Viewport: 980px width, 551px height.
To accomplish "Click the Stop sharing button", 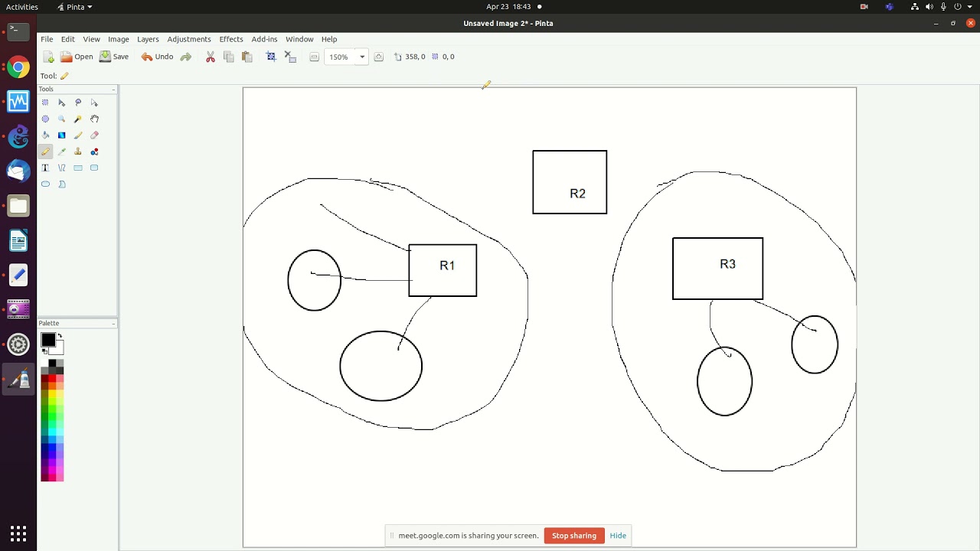I will tap(574, 536).
